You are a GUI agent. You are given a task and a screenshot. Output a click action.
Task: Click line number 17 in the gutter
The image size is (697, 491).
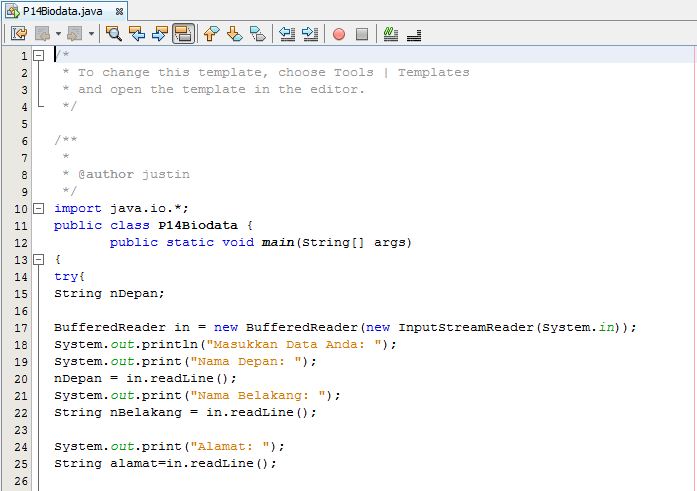pyautogui.click(x=21, y=328)
